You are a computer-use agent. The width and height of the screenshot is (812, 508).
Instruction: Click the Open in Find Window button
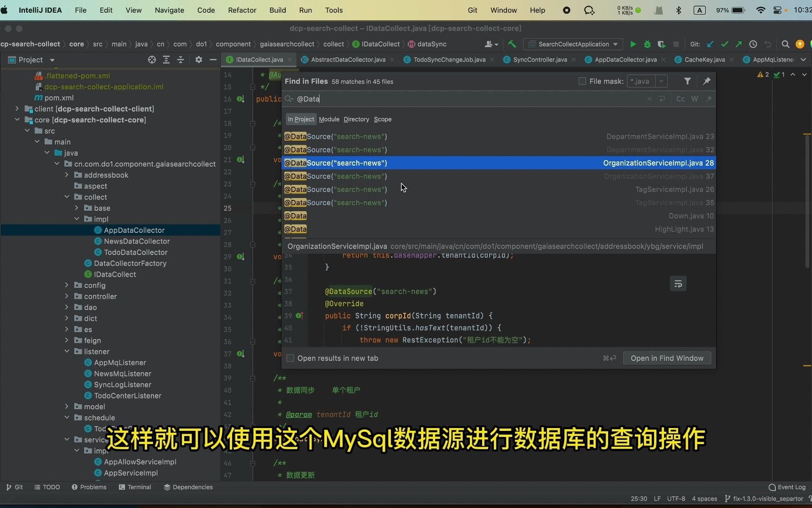[x=666, y=358]
